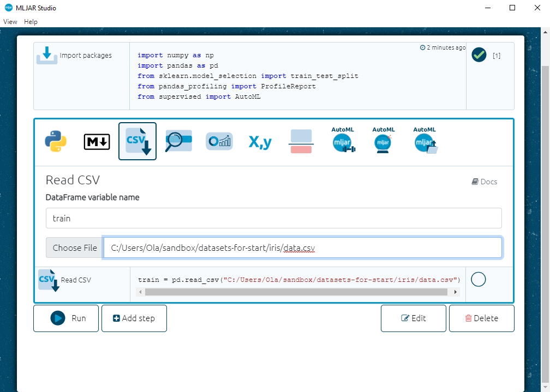Click the execution count [1]
This screenshot has height=392, width=550.
(x=497, y=56)
